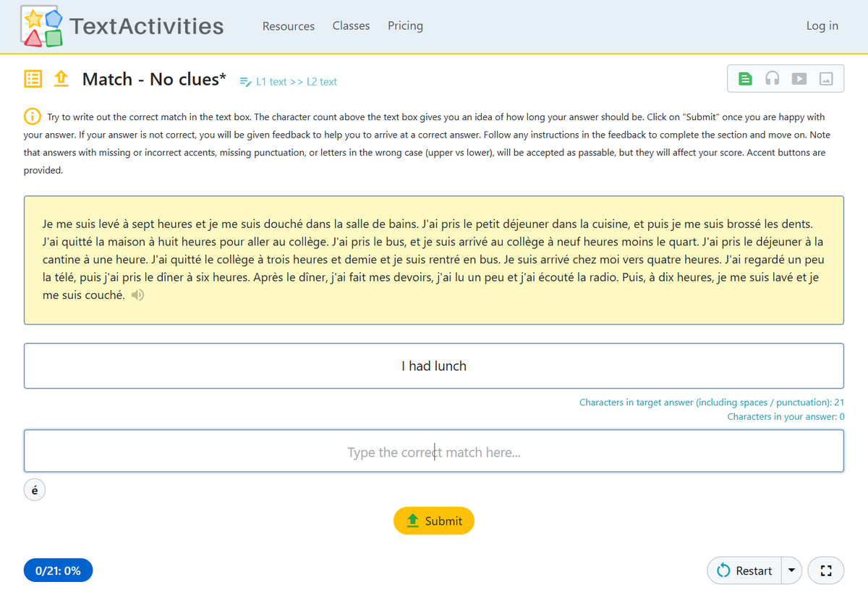The height and width of the screenshot is (595, 868).
Task: Click the yellow French passage box
Action: [434, 260]
